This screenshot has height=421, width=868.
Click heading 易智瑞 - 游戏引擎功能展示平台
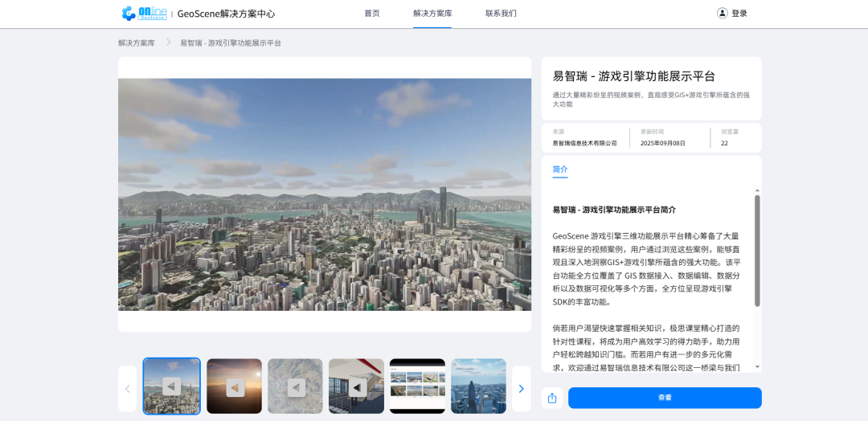pos(634,76)
